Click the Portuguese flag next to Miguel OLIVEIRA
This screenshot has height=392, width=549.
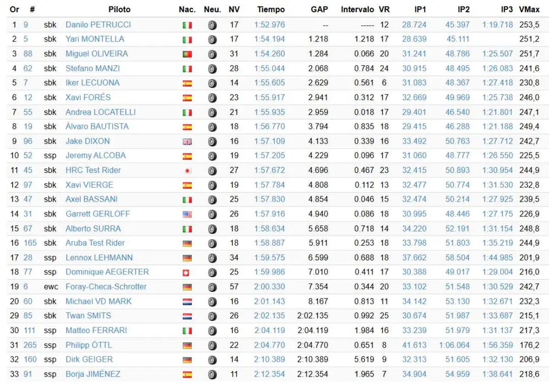tap(187, 54)
